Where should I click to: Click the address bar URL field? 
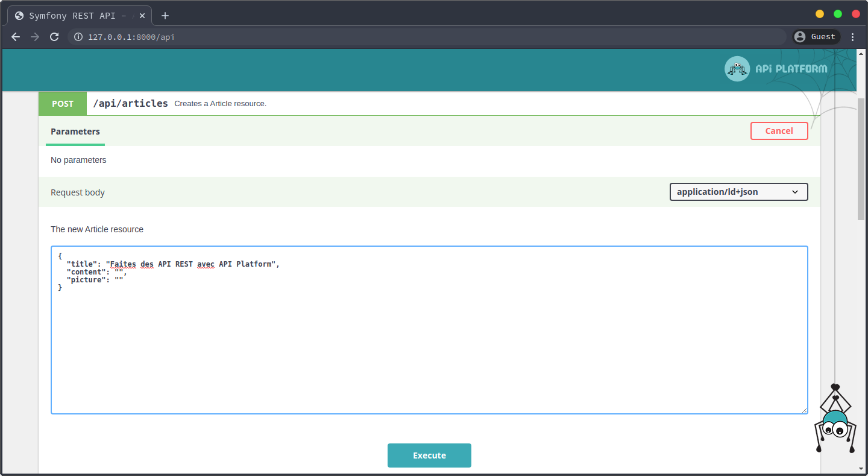click(422, 37)
